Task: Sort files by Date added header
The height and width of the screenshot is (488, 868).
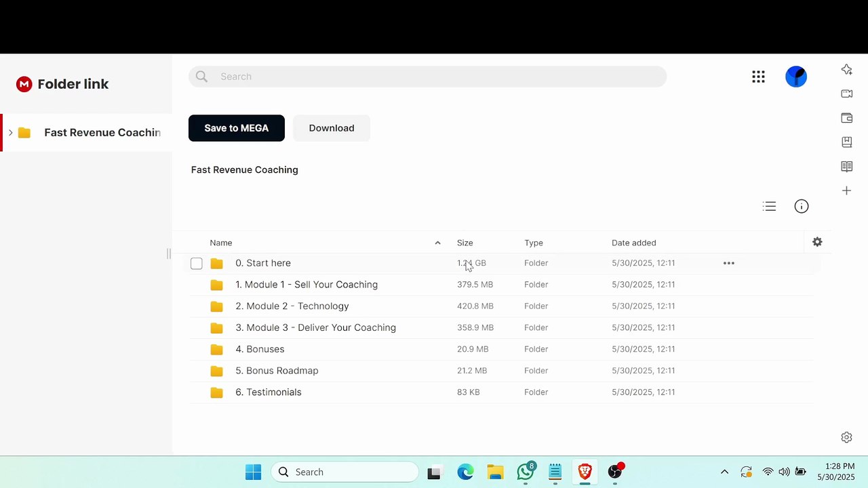Action: click(634, 243)
